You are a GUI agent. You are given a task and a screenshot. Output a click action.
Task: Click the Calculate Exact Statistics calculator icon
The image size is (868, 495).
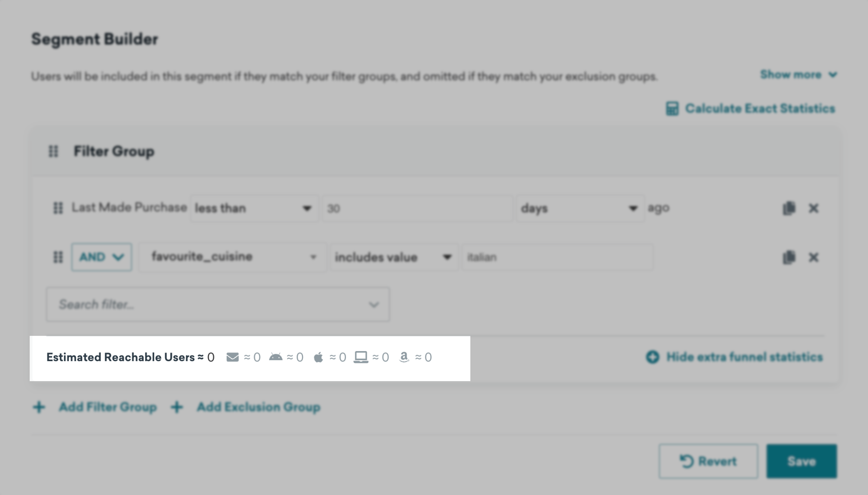tap(672, 109)
